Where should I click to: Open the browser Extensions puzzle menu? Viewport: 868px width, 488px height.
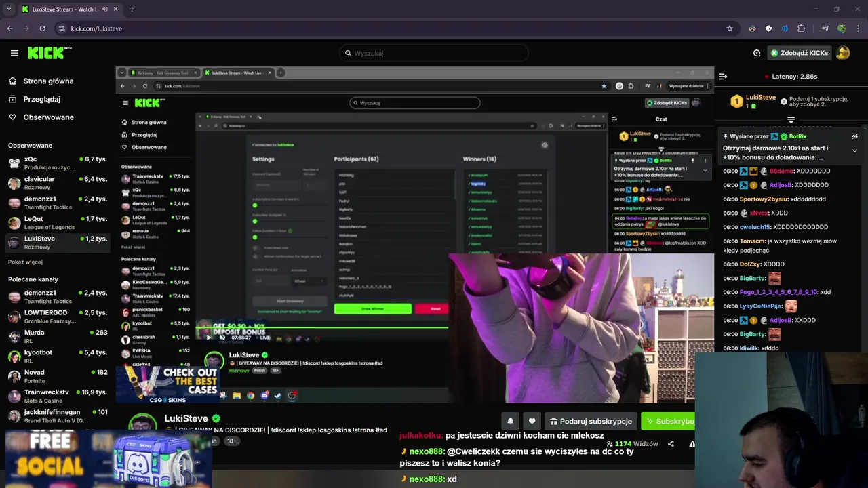pyautogui.click(x=802, y=28)
